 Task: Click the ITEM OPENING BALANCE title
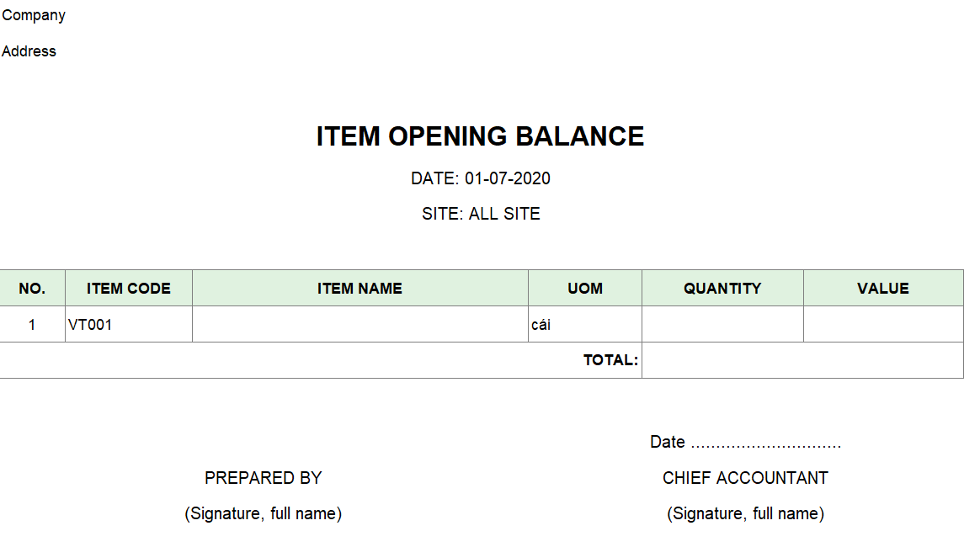(x=480, y=136)
